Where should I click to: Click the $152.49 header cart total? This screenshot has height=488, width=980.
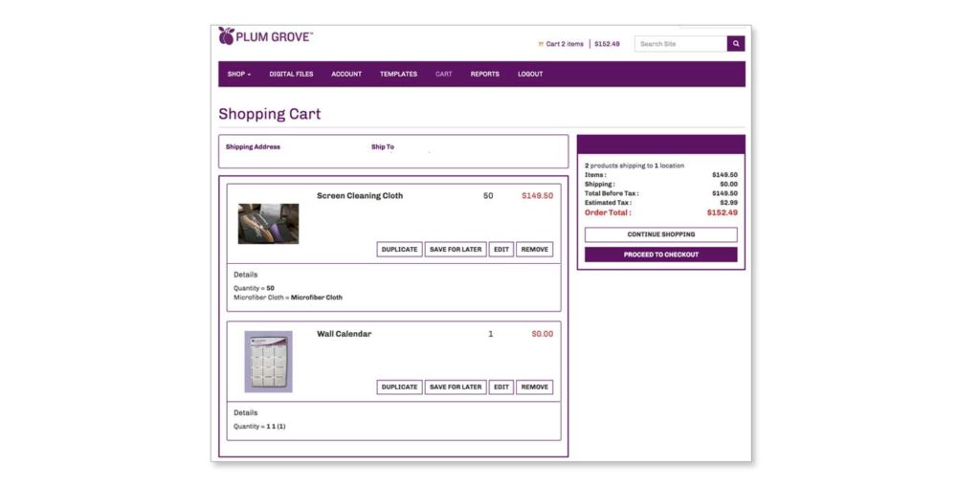(x=607, y=44)
